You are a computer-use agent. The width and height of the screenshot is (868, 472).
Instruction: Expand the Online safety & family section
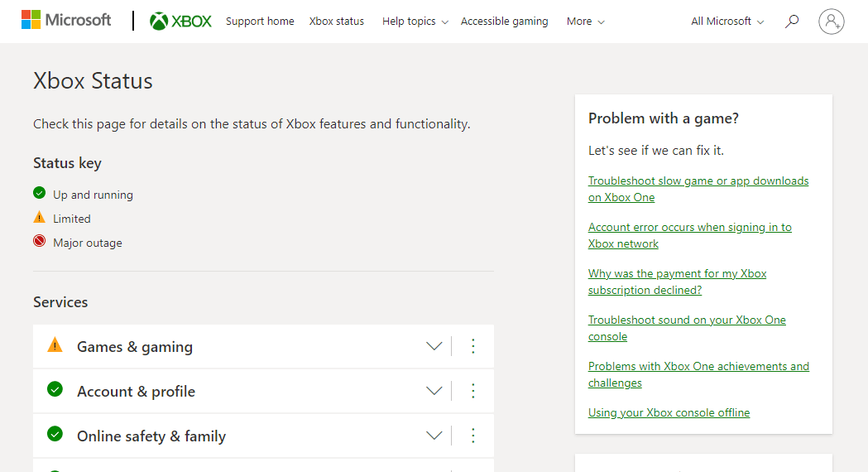click(434, 436)
